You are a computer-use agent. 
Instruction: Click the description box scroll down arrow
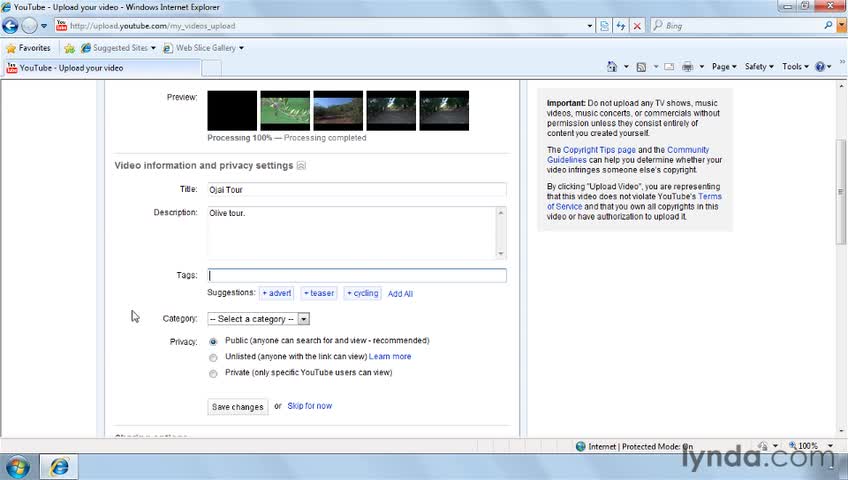pyautogui.click(x=501, y=254)
